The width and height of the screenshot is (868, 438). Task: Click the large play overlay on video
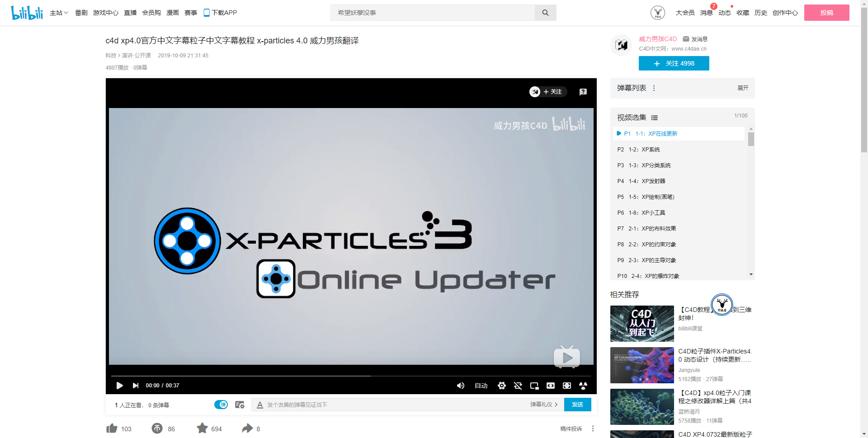point(567,357)
